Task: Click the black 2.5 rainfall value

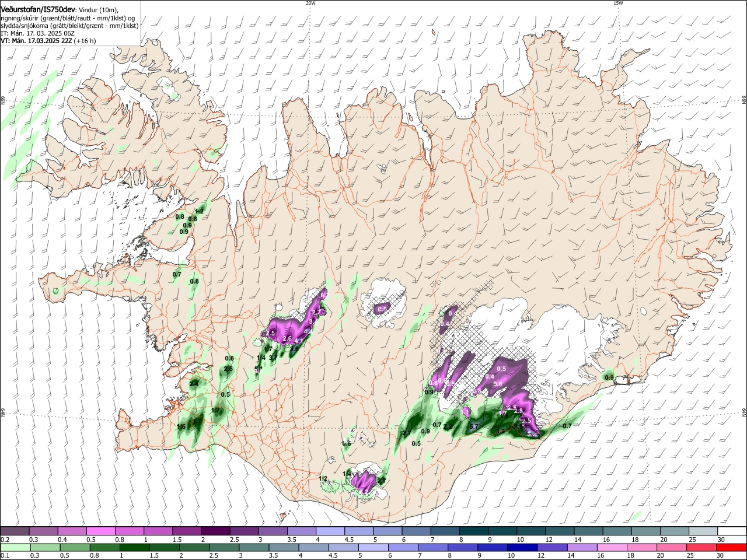Action: (x=228, y=369)
